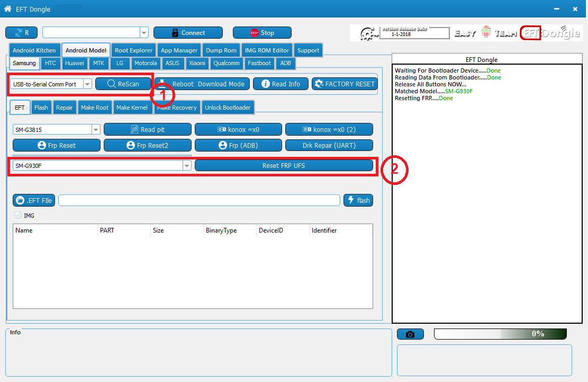Select the LG brand tab
Screen dimensions: 588x382
(x=120, y=63)
